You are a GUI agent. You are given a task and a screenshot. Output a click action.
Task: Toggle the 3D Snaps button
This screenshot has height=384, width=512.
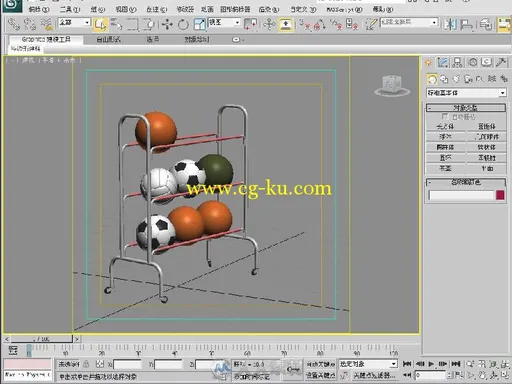tap(304, 25)
